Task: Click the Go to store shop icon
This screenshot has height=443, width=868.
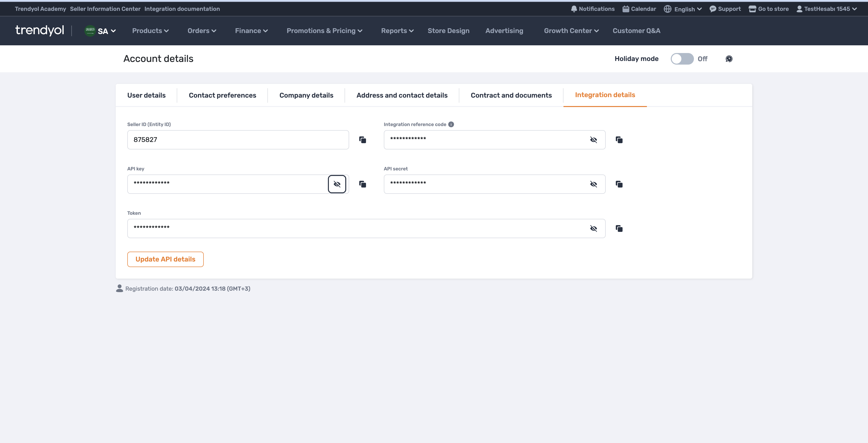Action: [753, 9]
